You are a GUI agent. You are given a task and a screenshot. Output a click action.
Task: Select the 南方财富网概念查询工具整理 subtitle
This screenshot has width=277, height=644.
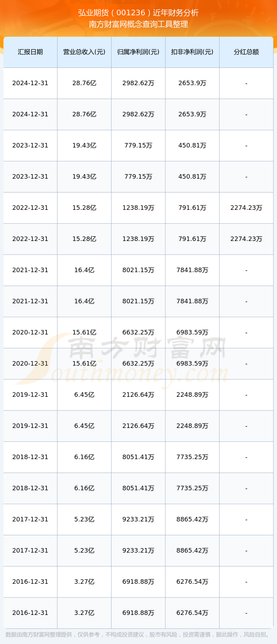point(138,24)
